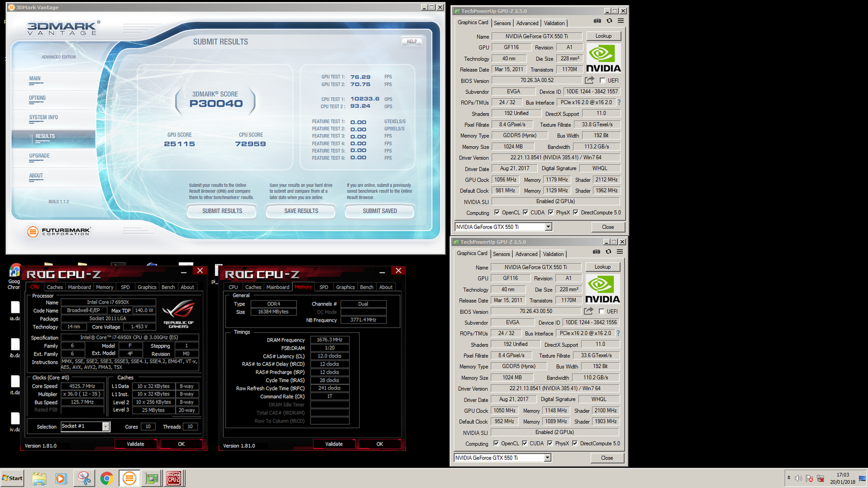Toggle the CUDA checkbox in the lower GPU-Z

click(x=524, y=443)
